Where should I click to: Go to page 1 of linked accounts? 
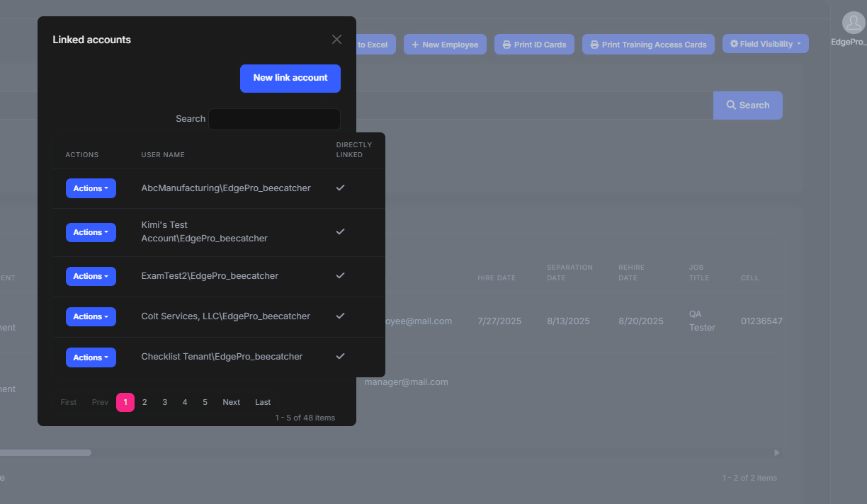(125, 402)
